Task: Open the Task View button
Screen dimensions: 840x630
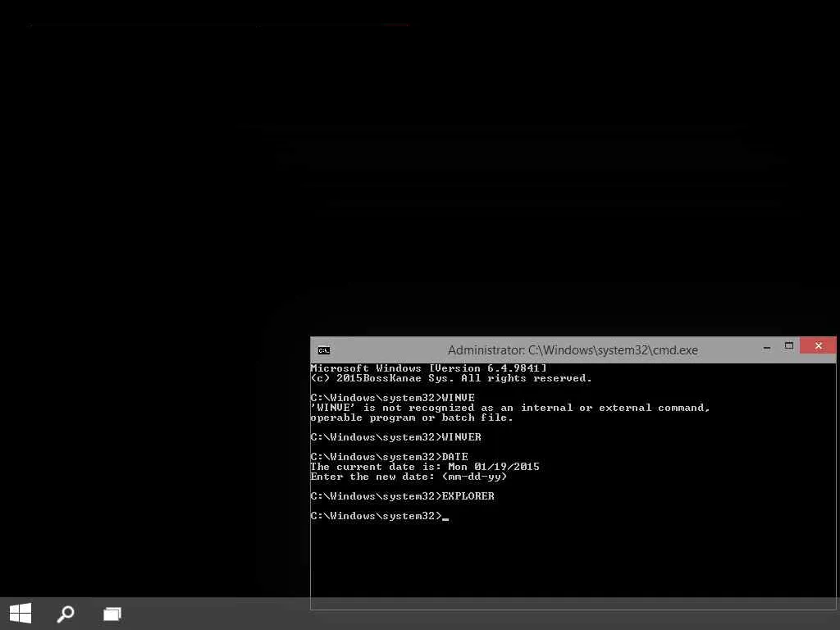Action: (x=112, y=614)
